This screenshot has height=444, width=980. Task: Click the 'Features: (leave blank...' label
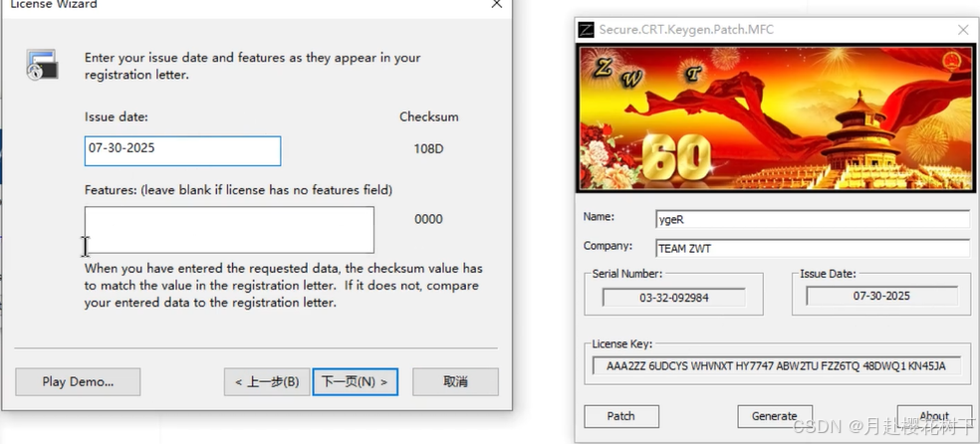[238, 190]
